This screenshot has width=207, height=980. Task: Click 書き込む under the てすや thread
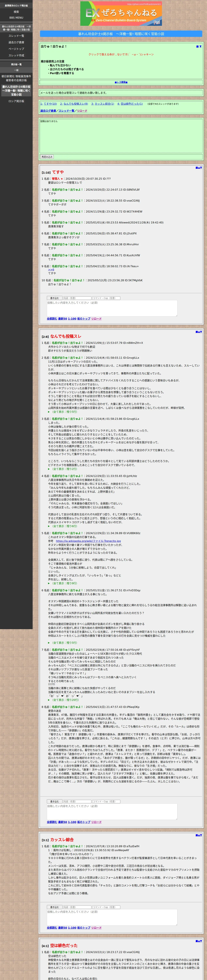coord(54,298)
